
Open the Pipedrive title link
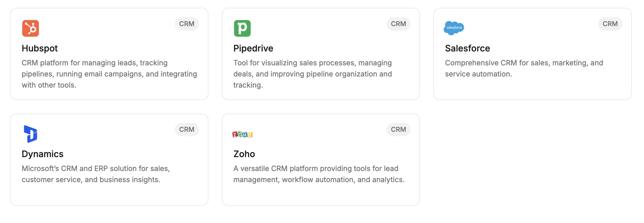click(x=253, y=48)
